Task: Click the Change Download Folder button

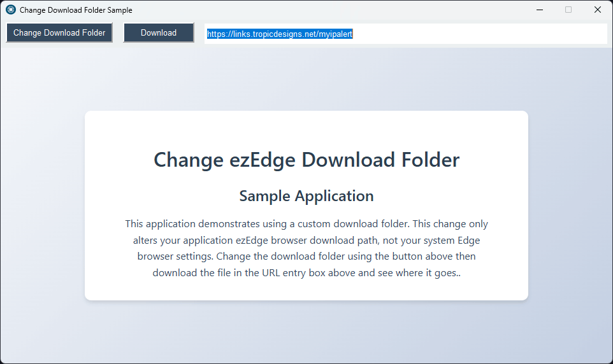Action: click(x=59, y=33)
